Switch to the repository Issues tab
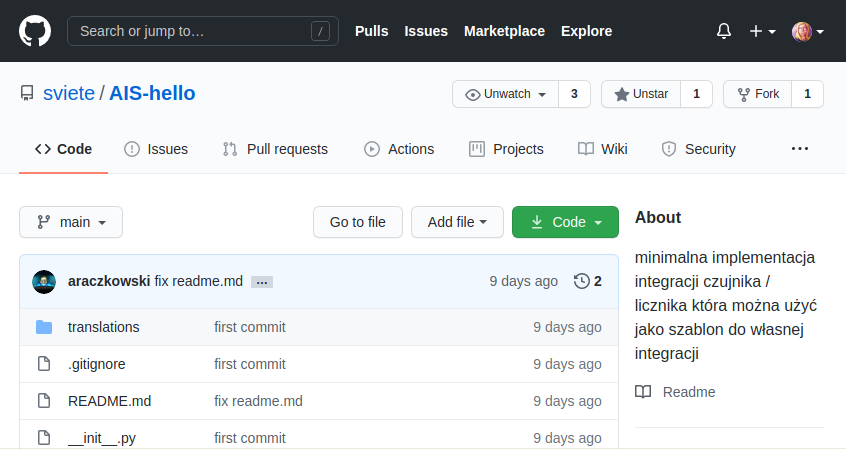Screen dimensions: 846x449 (156, 149)
